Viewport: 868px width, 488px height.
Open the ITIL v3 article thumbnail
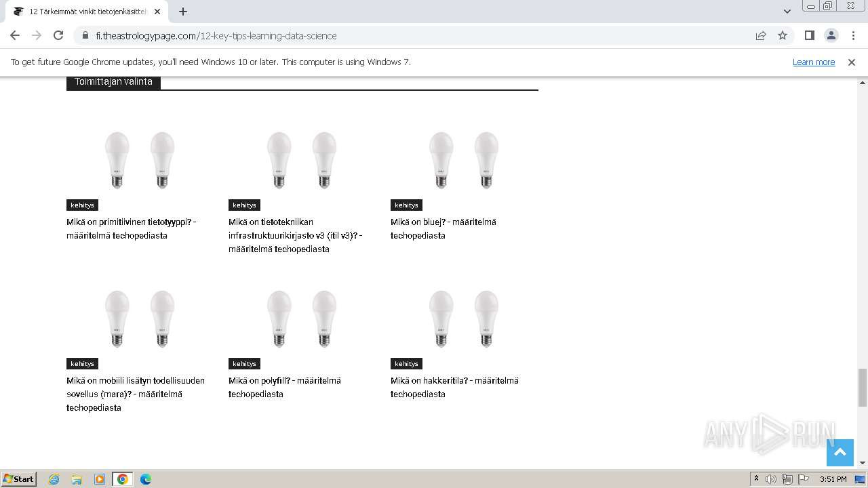point(302,160)
